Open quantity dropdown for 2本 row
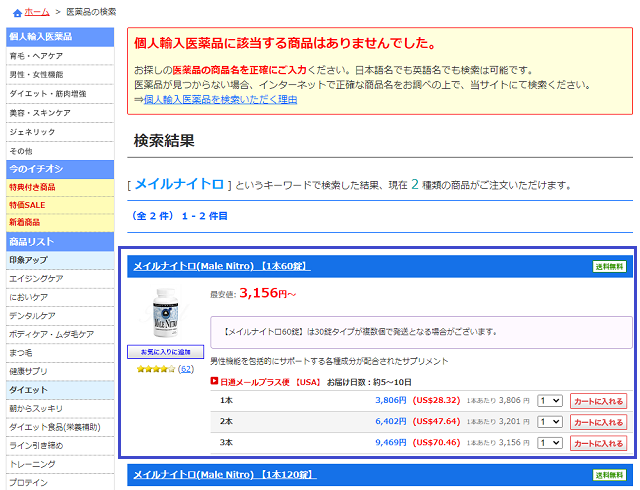 [x=550, y=422]
